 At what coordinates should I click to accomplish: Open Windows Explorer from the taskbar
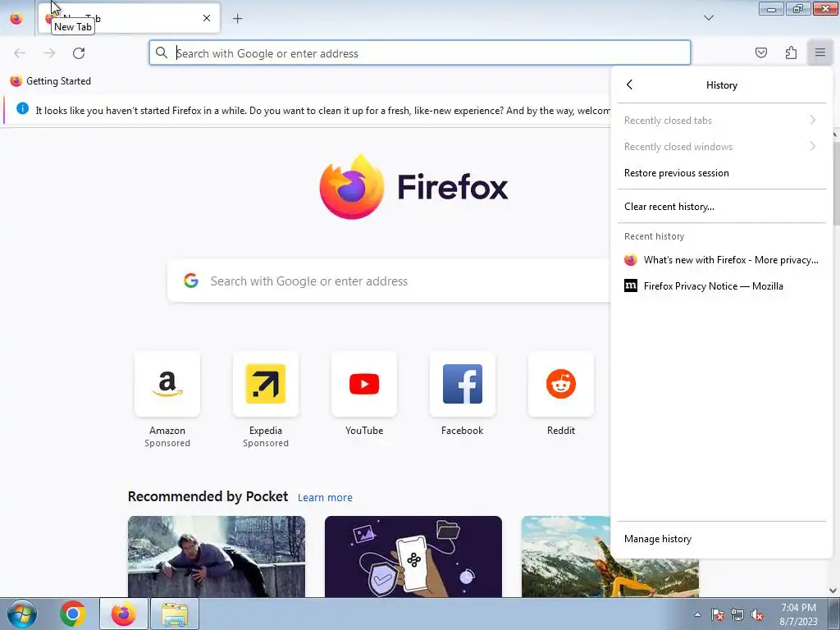tap(175, 614)
